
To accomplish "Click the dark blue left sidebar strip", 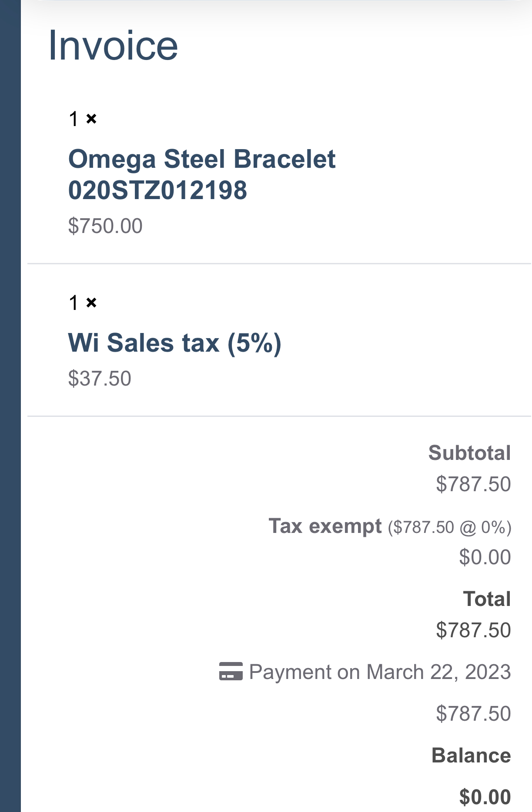I will point(10,406).
